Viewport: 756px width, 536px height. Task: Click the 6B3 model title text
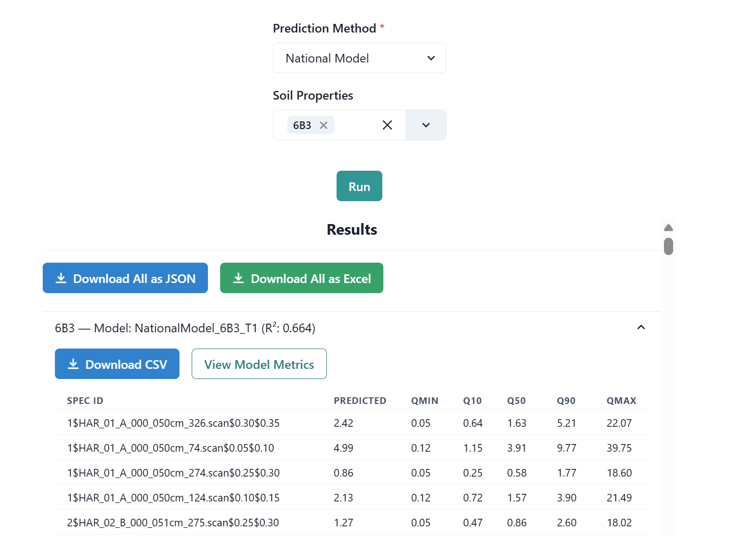[x=185, y=328]
